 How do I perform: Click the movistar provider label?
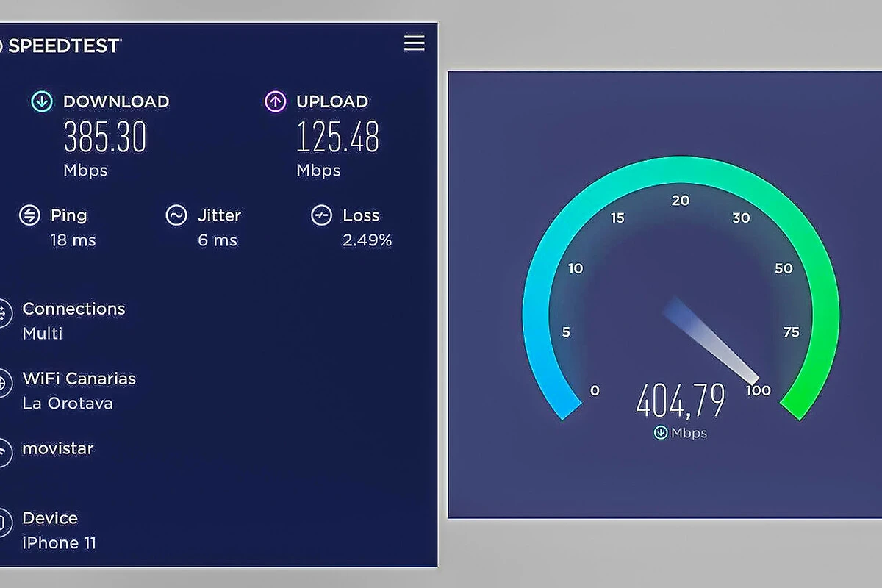tap(58, 448)
